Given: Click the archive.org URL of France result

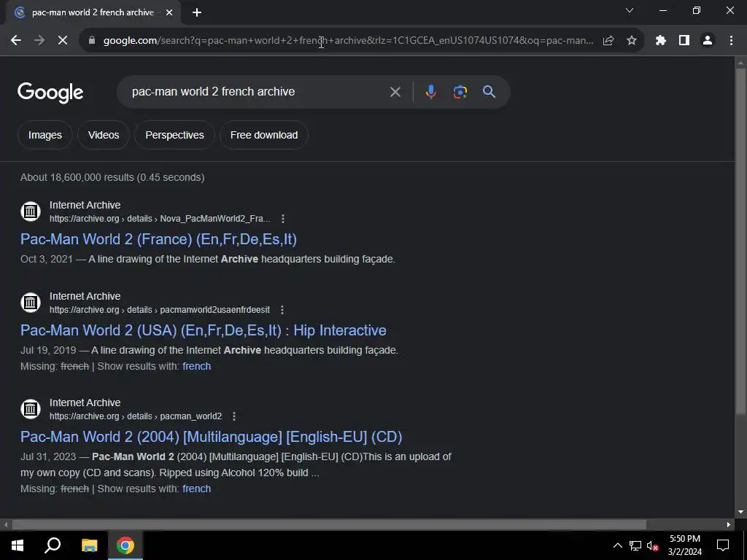Looking at the screenshot, I should [160, 219].
